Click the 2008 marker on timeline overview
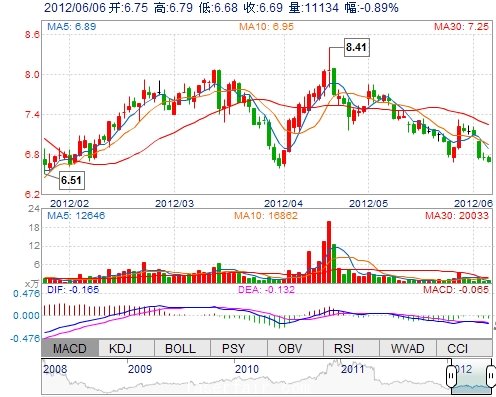496x397 pixels. pos(55,369)
